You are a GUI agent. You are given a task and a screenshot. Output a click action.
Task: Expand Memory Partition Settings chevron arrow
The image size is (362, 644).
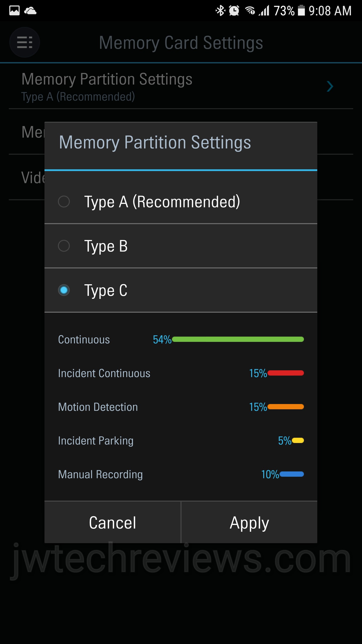coord(330,87)
